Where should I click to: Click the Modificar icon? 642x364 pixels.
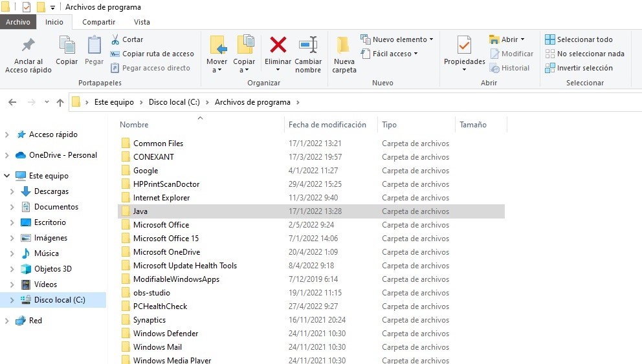pos(494,54)
